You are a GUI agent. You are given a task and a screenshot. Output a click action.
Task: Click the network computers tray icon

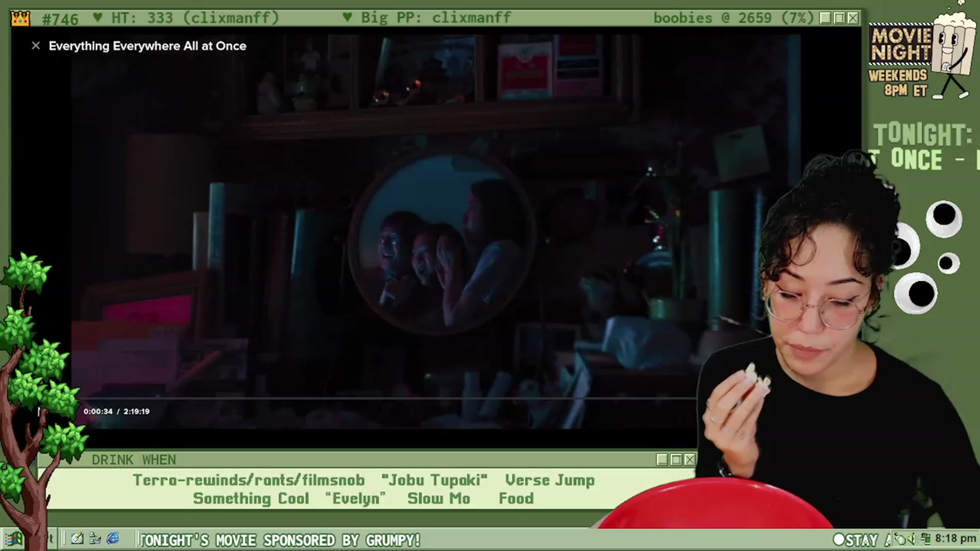[x=925, y=539]
